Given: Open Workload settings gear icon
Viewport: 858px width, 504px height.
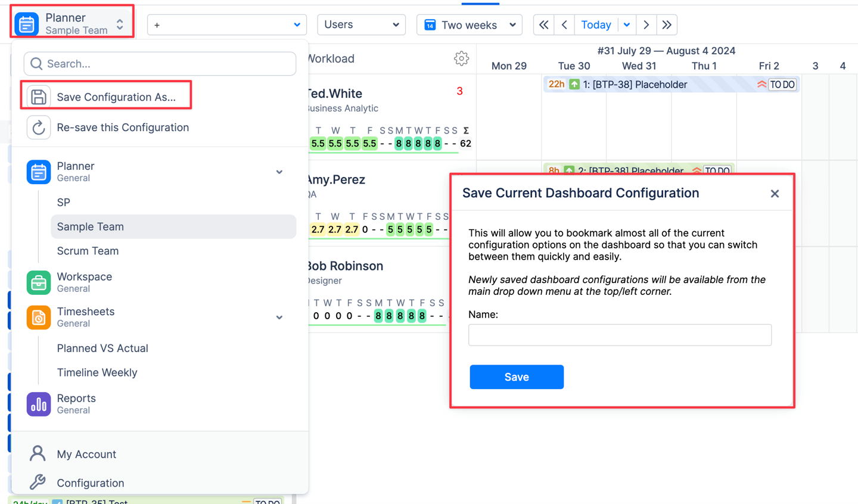Looking at the screenshot, I should coord(461,58).
